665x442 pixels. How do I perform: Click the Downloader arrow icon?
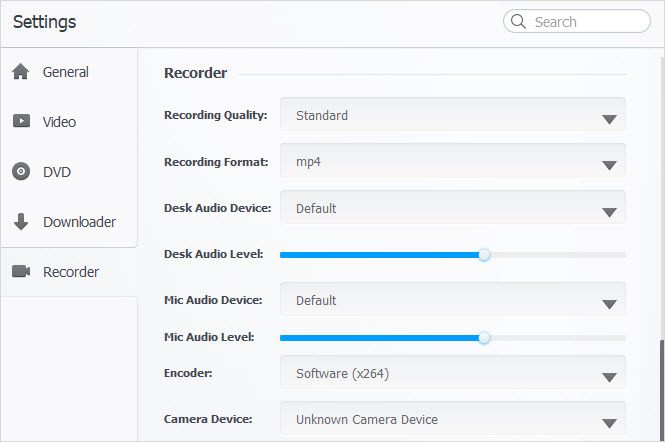pos(20,222)
